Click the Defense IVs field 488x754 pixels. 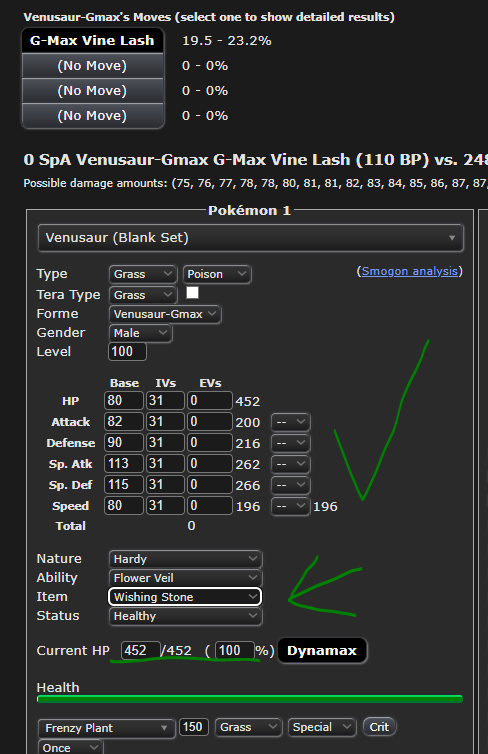coord(165,443)
